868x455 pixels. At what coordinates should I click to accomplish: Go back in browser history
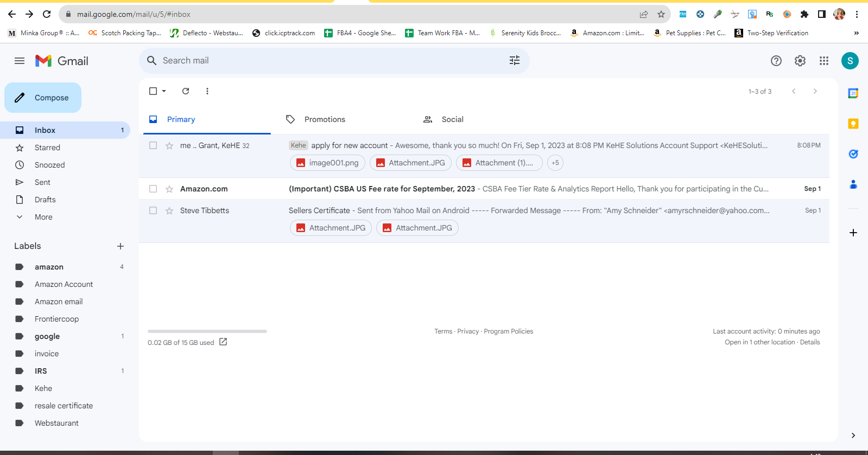(12, 14)
